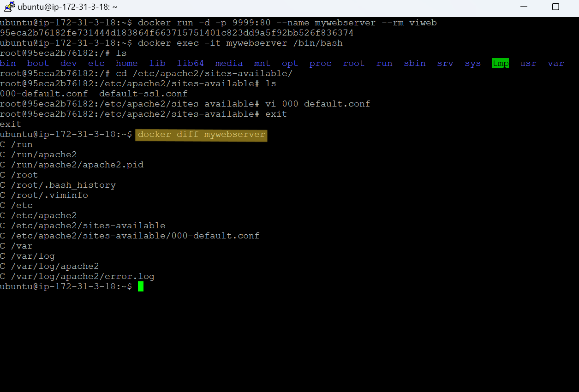Click the 'cd /etc/apache2/sites-available/' command

coord(204,74)
